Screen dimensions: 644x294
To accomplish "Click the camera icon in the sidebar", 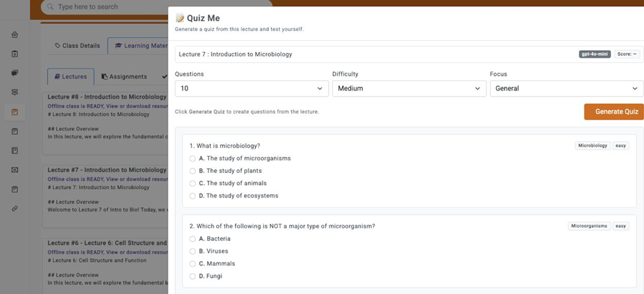I will (x=15, y=170).
